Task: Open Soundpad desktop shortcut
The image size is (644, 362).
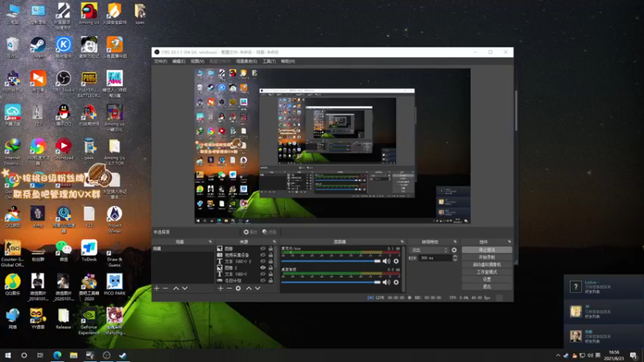Action: pos(64,150)
